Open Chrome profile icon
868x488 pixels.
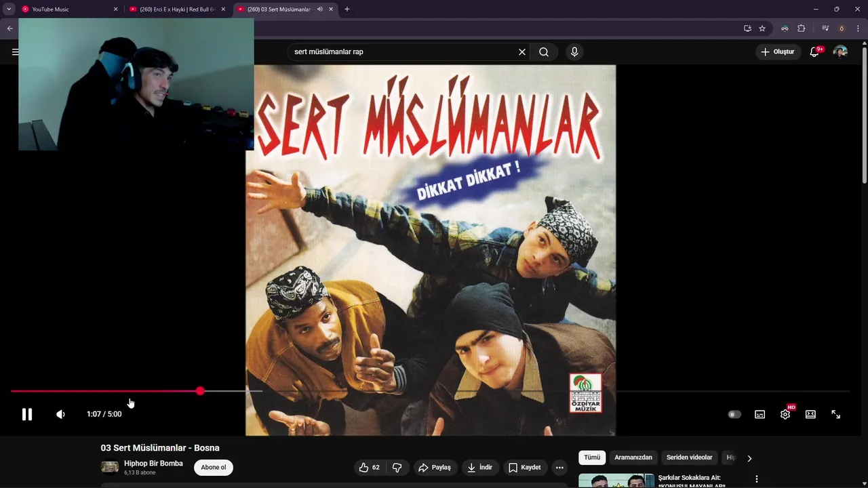pos(842,28)
